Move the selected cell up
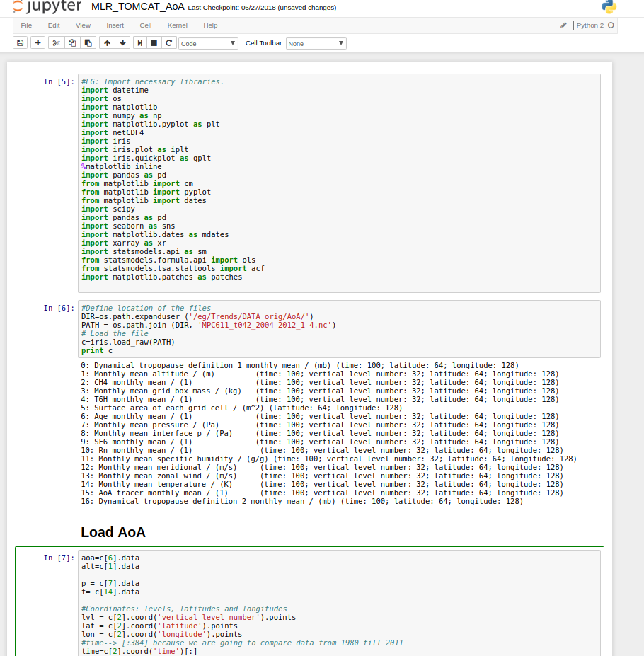The image size is (644, 656). 106,42
